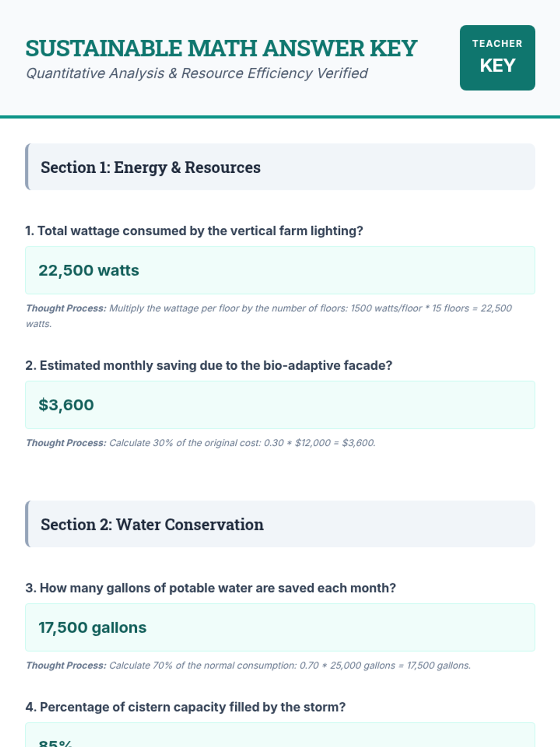560x747 pixels.
Task: Click the teal divider line under the header
Action: tap(280, 117)
